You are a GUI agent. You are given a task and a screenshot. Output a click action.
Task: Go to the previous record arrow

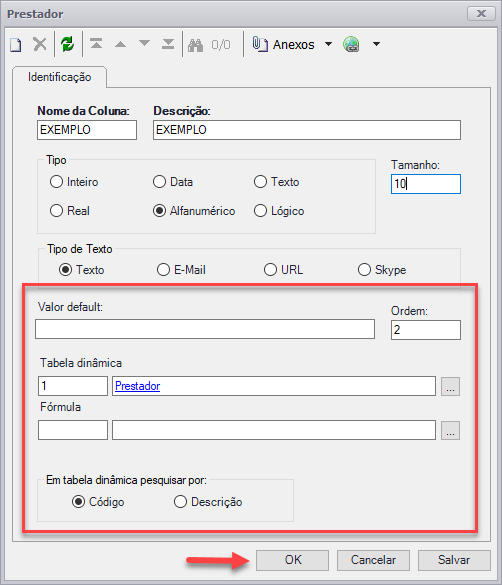pyautogui.click(x=120, y=44)
